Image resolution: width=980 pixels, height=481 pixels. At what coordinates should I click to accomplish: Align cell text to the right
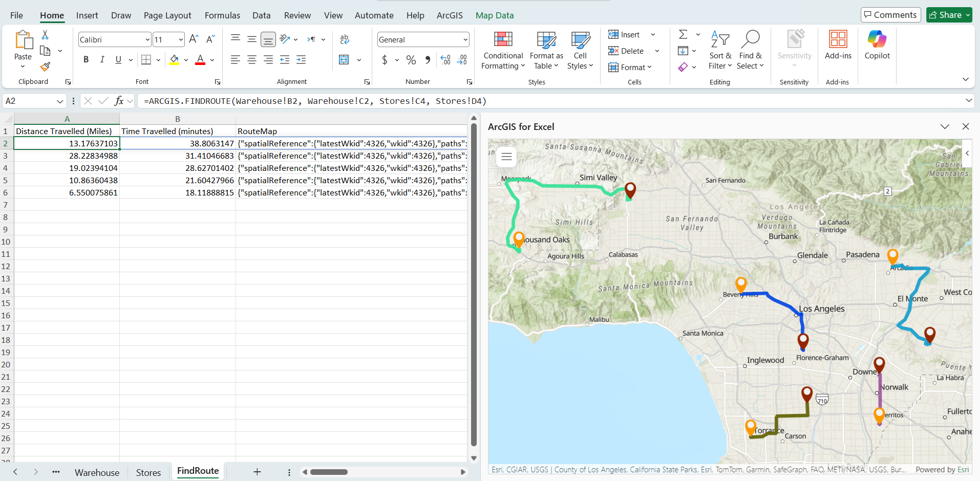[x=268, y=60]
